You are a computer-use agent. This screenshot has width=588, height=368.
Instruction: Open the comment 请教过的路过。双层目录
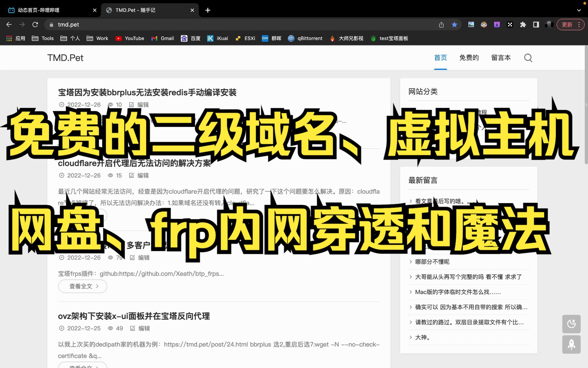coord(470,322)
